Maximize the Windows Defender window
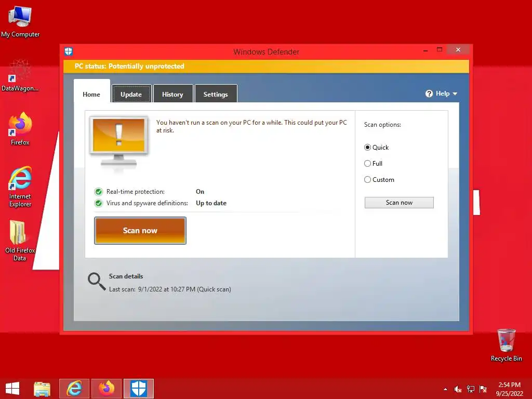The width and height of the screenshot is (532, 399). click(x=440, y=50)
